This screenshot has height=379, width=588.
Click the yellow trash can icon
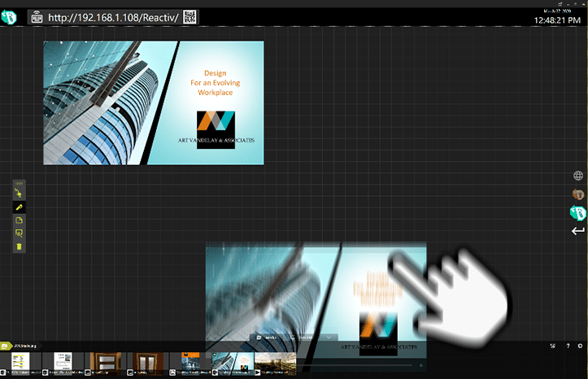coord(20,246)
